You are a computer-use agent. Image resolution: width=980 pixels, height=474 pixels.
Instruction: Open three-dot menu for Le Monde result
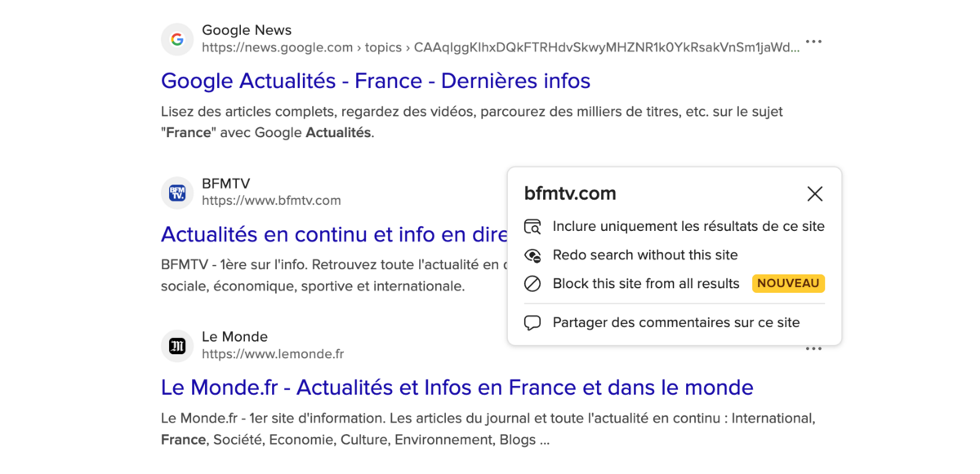pos(813,349)
